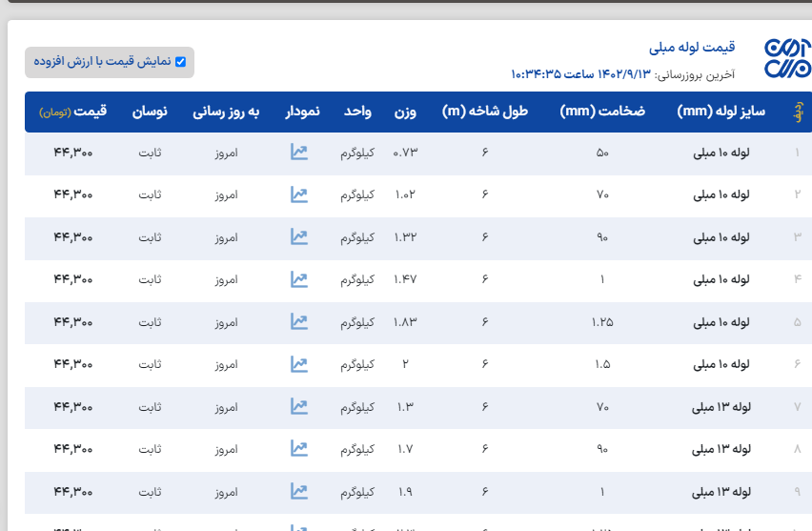Click the قیمت (تومان) column header
This screenshot has width=812, height=531.
[73, 112]
